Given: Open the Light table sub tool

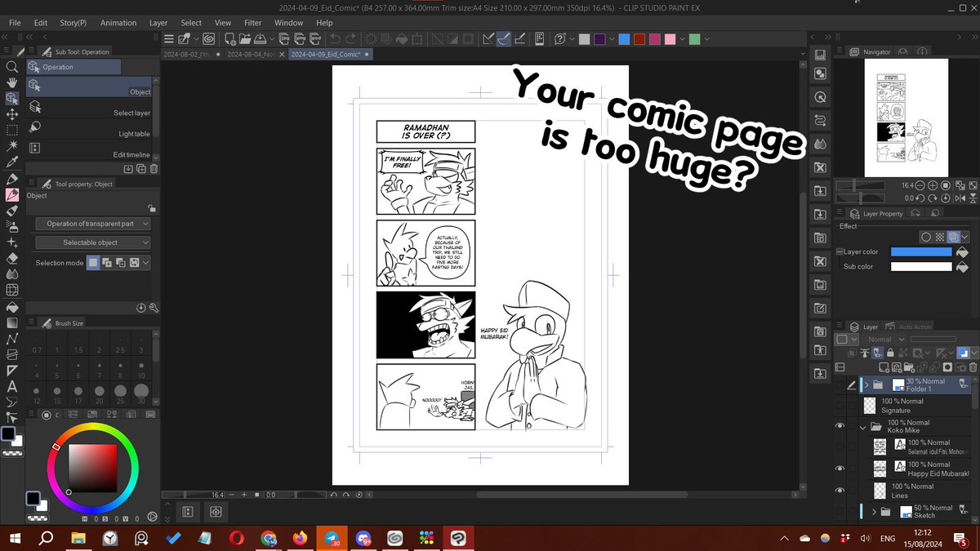Looking at the screenshot, I should 91,131.
